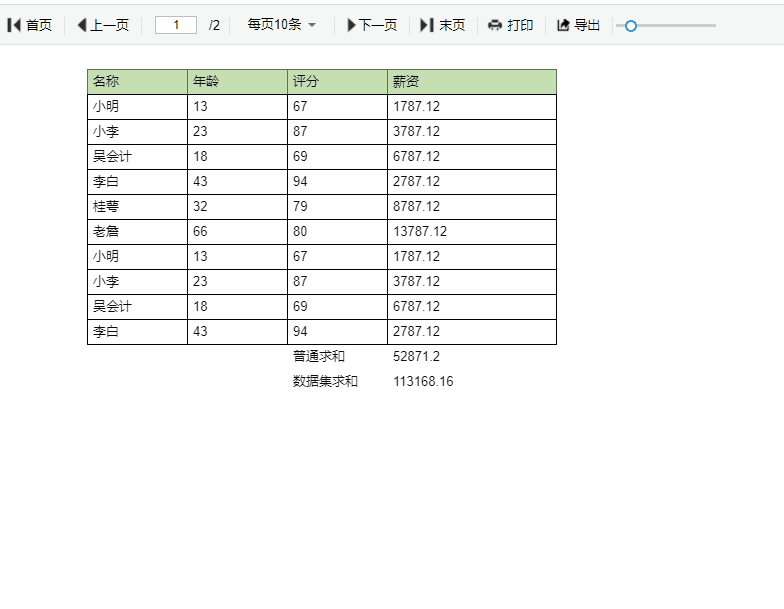Open the 每页10条 page size dropdown
784x609 pixels.
click(x=282, y=24)
